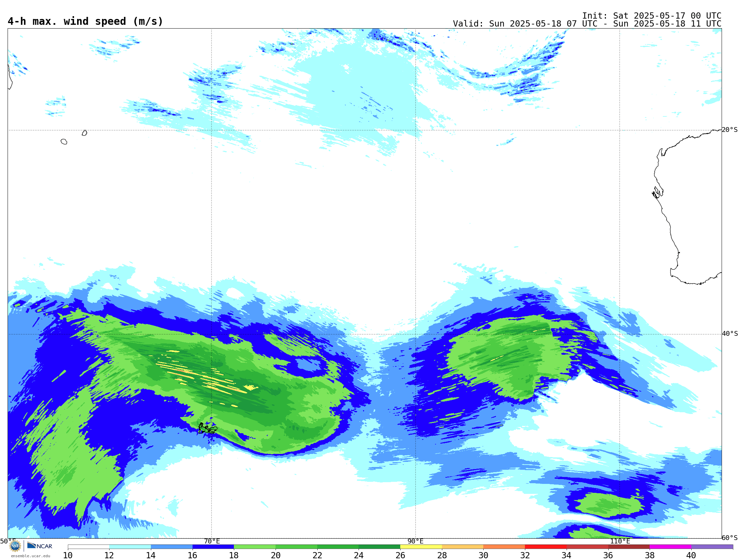Click the colorbar tick label '26'

[400, 555]
